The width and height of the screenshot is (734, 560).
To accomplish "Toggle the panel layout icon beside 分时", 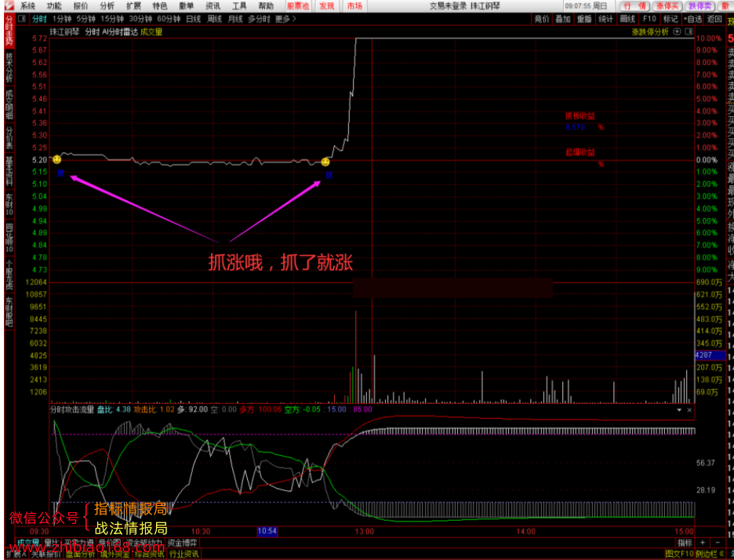I will 22,19.
